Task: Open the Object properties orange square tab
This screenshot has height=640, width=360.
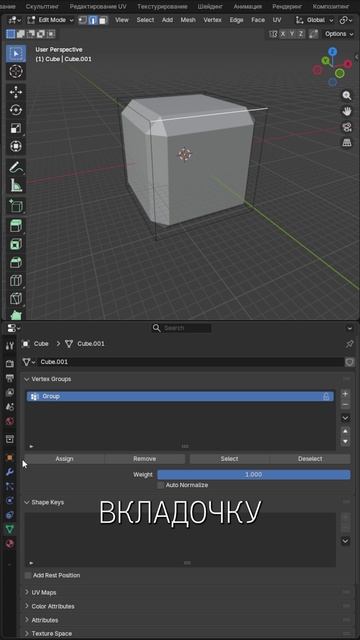Action: point(9,458)
